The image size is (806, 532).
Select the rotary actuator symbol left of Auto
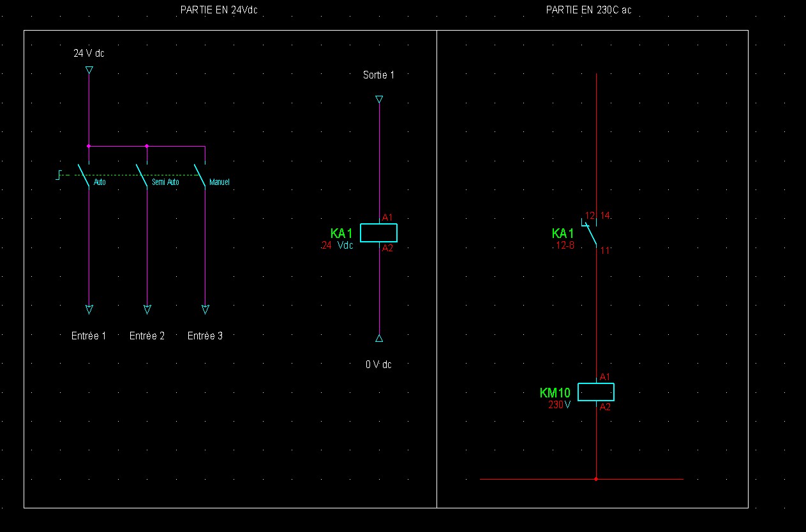pos(59,175)
